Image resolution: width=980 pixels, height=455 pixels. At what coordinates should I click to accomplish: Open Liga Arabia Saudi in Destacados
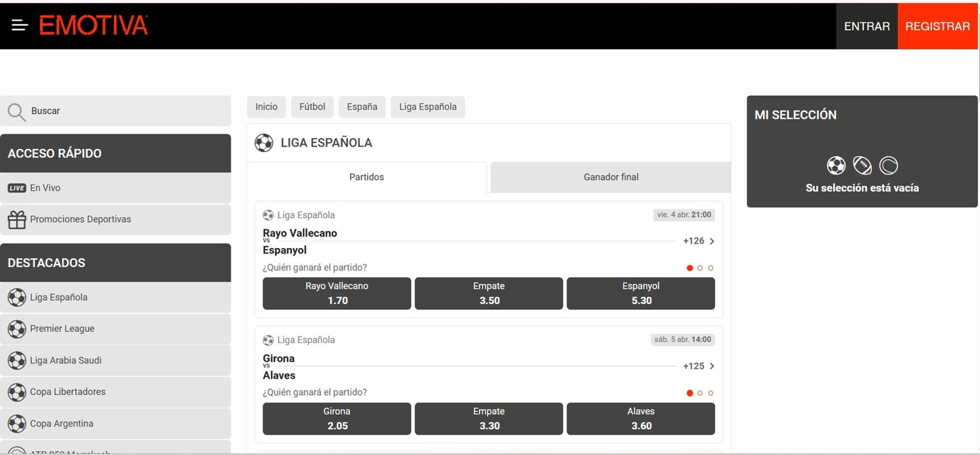coord(116,361)
